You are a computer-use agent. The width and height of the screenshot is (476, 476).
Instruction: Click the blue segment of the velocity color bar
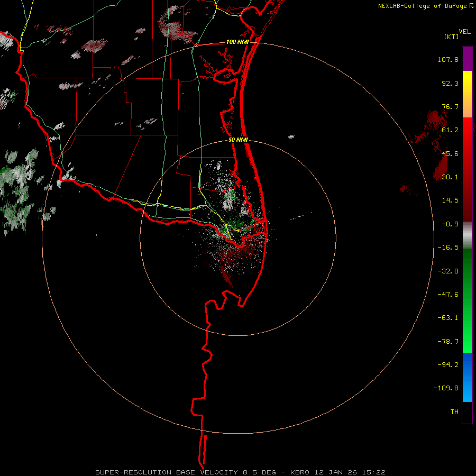467,377
